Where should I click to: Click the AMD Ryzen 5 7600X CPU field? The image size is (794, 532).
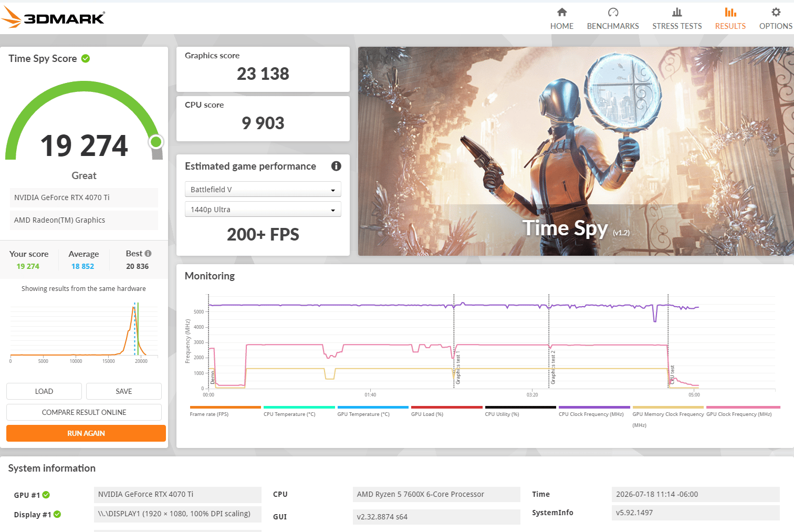(436, 494)
